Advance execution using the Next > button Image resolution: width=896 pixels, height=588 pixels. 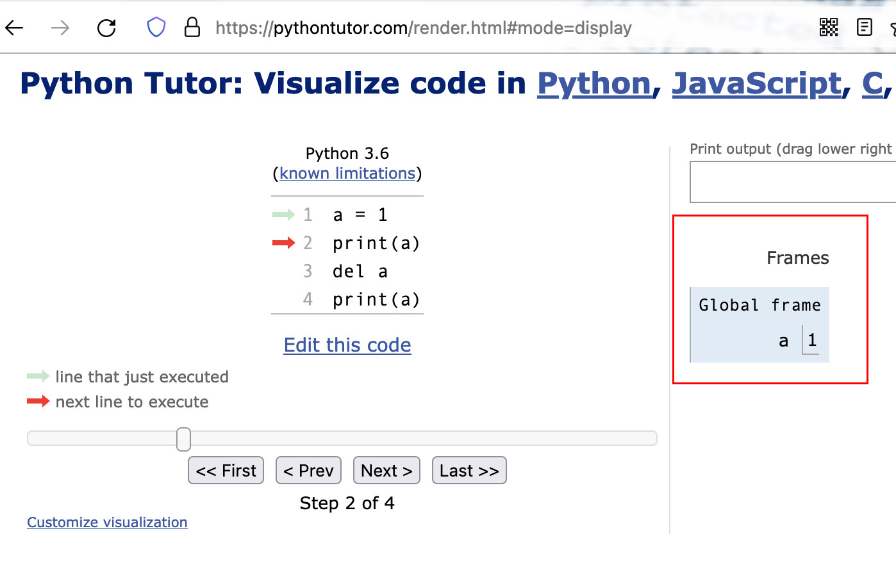pos(386,470)
